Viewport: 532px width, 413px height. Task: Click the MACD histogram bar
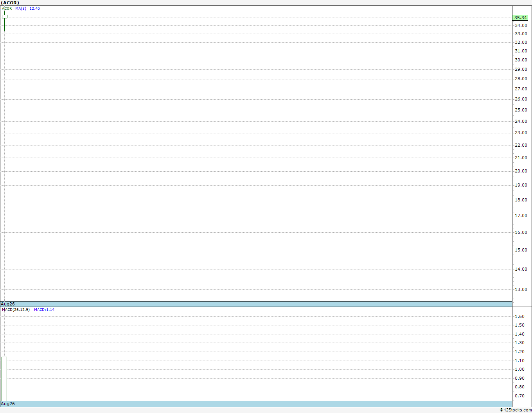pos(4,379)
